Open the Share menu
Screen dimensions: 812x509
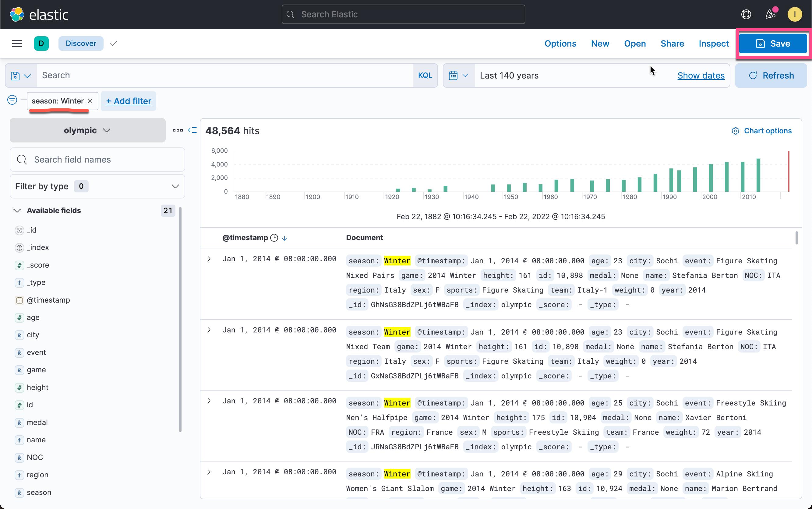[672, 44]
